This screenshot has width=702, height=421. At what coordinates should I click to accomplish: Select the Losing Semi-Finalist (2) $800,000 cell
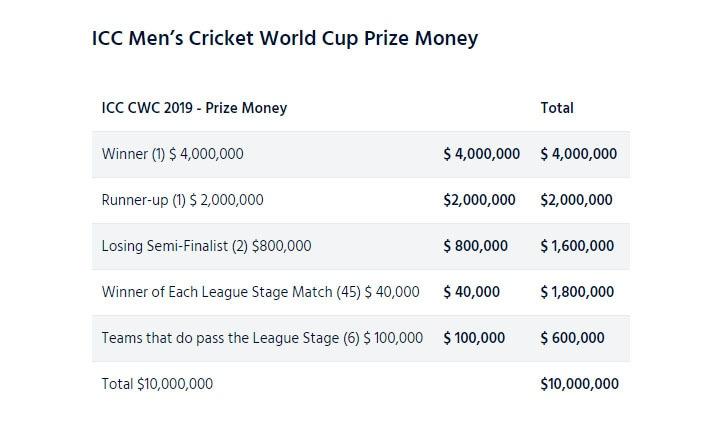206,246
